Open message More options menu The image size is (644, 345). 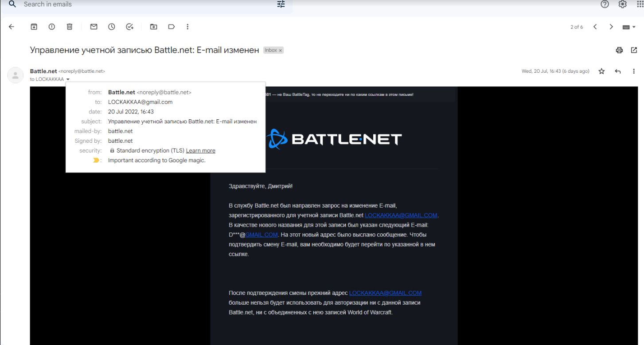point(634,71)
